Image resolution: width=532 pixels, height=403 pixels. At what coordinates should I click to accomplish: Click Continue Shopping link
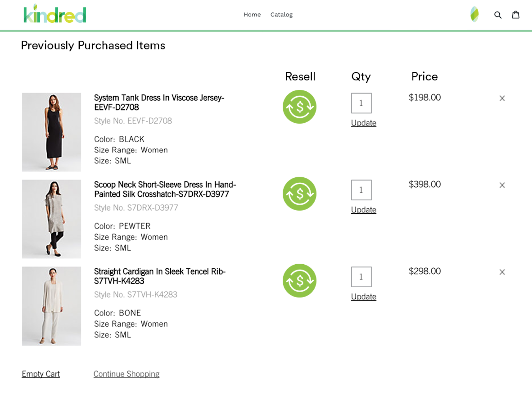[x=126, y=374]
